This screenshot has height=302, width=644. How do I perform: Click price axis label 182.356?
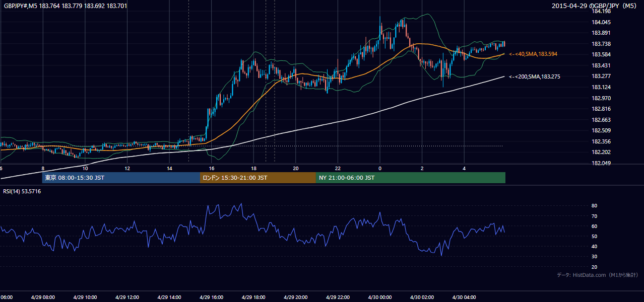[601, 141]
